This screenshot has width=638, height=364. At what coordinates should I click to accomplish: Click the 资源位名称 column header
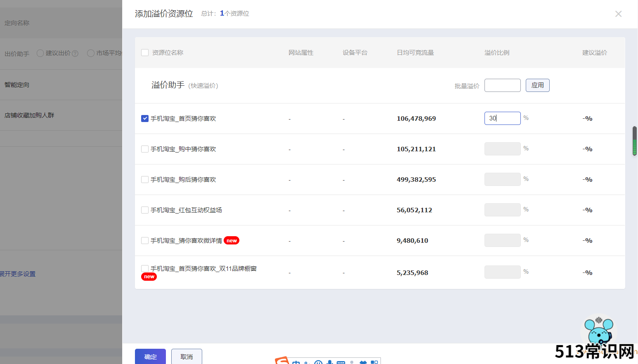coord(168,53)
